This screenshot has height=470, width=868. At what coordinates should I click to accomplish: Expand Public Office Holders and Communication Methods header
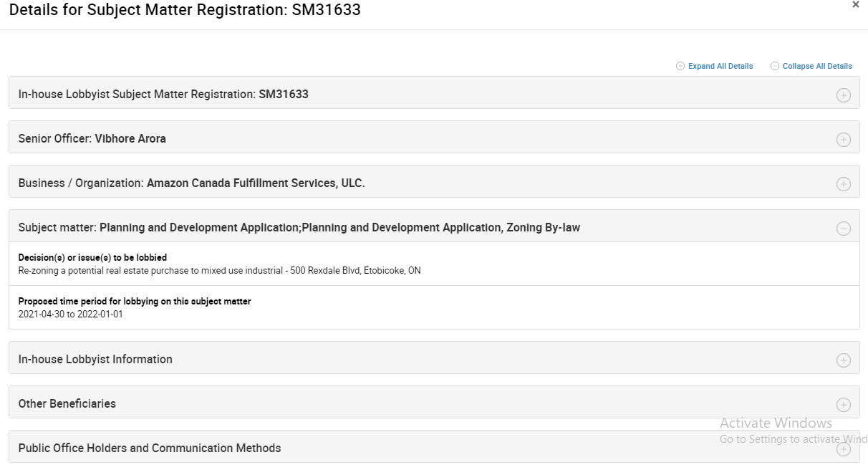pyautogui.click(x=150, y=449)
